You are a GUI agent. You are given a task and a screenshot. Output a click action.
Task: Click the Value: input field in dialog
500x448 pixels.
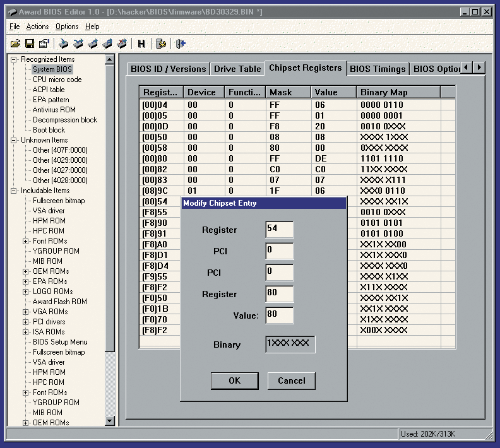(279, 315)
